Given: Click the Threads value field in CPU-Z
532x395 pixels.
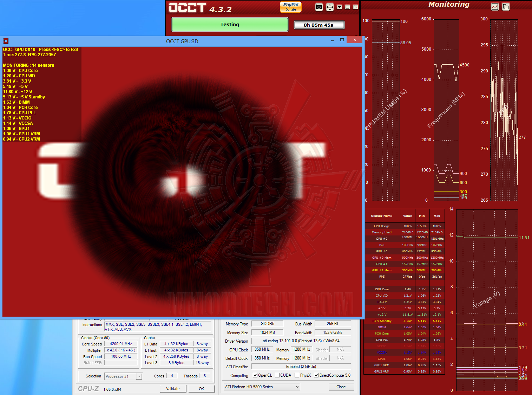Looking at the screenshot, I should point(205,376).
